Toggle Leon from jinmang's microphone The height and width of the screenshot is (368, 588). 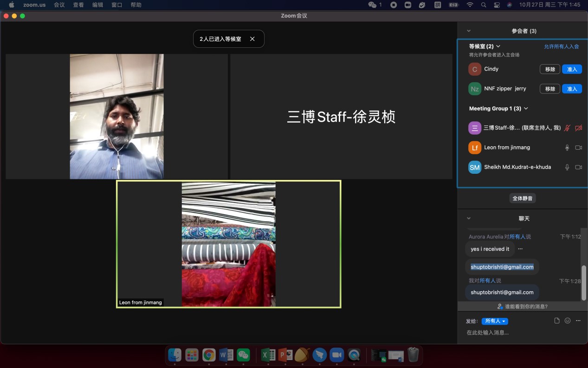click(567, 148)
